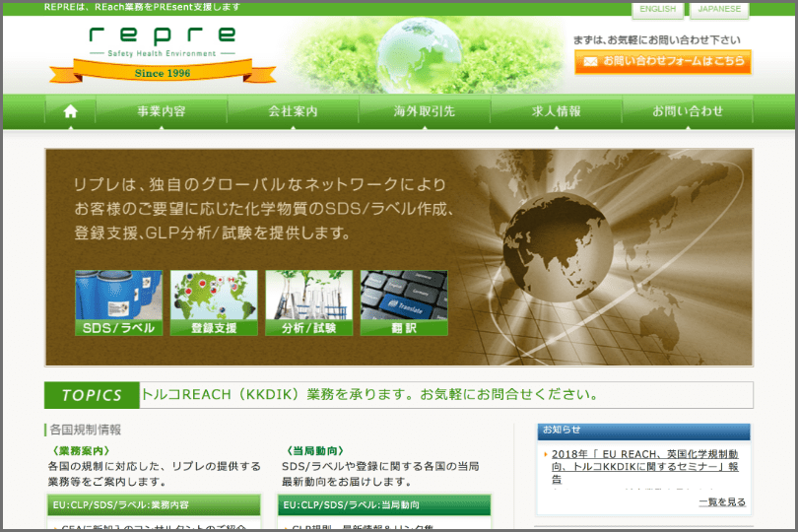Open the 求人情報 menu item
798x532 pixels.
tap(556, 111)
